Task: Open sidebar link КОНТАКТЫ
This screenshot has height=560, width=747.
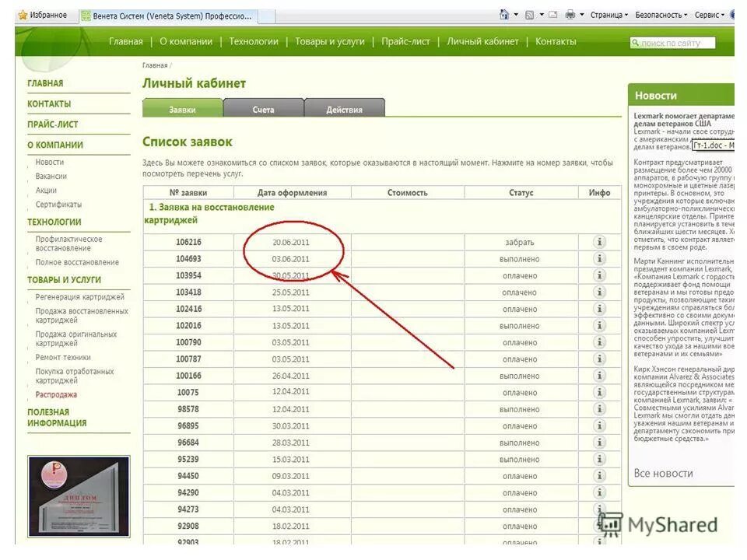Action: [x=49, y=103]
